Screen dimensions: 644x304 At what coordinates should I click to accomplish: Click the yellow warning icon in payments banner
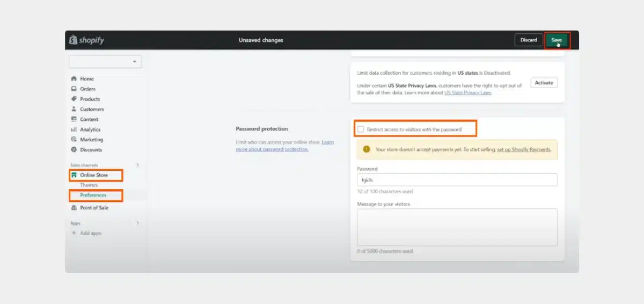click(367, 149)
